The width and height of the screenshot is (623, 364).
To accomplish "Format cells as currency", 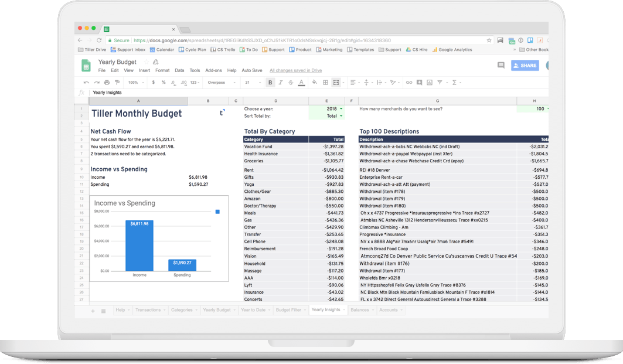I will (154, 83).
